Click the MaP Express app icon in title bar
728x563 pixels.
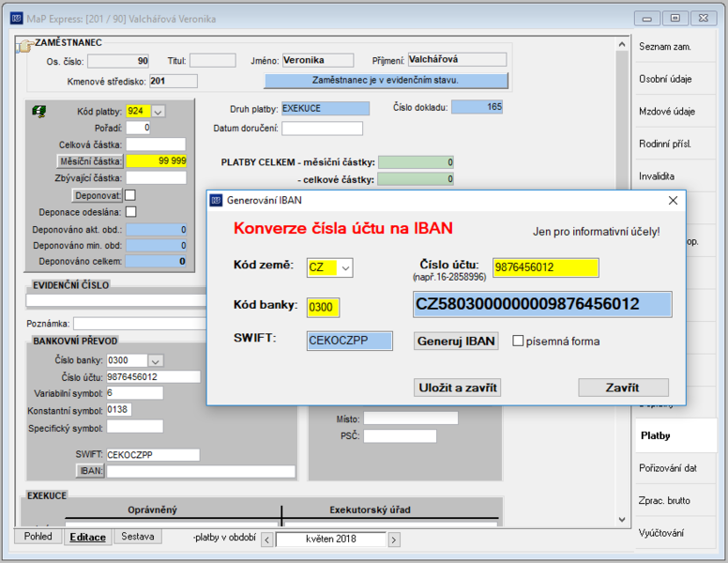17,19
